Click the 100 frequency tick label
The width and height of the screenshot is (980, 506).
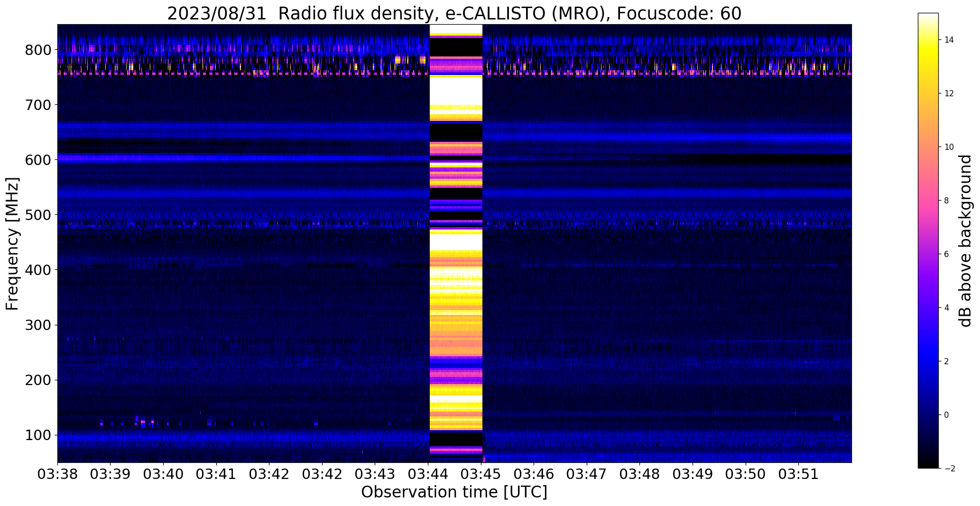point(38,435)
